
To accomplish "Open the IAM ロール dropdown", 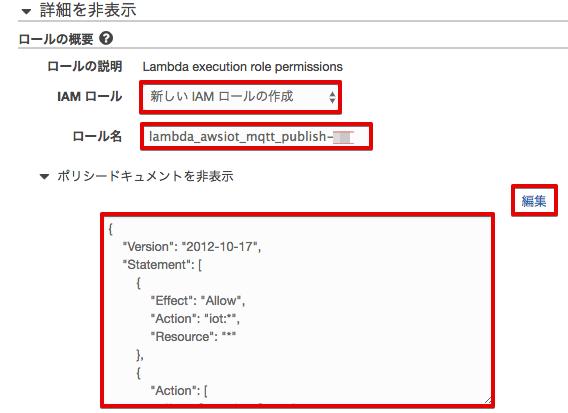I will (241, 97).
